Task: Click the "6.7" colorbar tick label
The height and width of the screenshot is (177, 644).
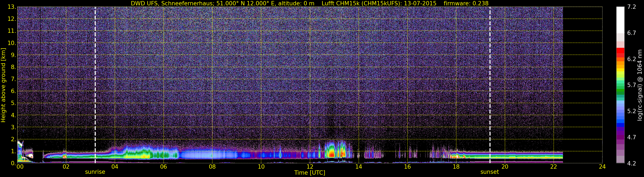Action: pos(632,33)
